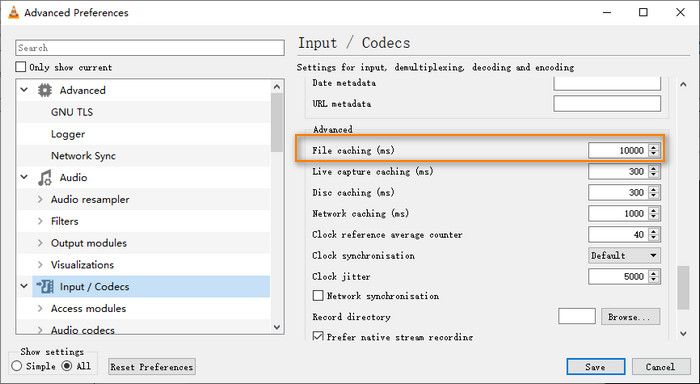Click the Network caching value field
Image resolution: width=700 pixels, height=384 pixels.
tap(619, 213)
